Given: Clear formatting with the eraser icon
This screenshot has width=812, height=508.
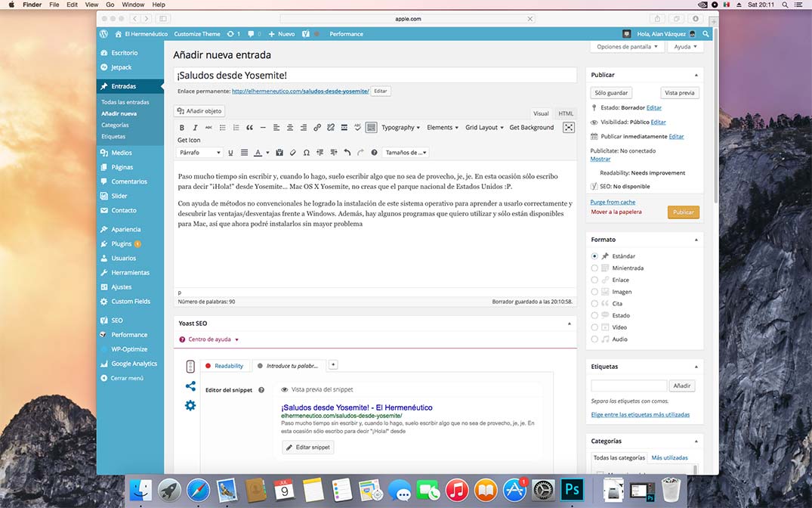Looking at the screenshot, I should pyautogui.click(x=292, y=153).
